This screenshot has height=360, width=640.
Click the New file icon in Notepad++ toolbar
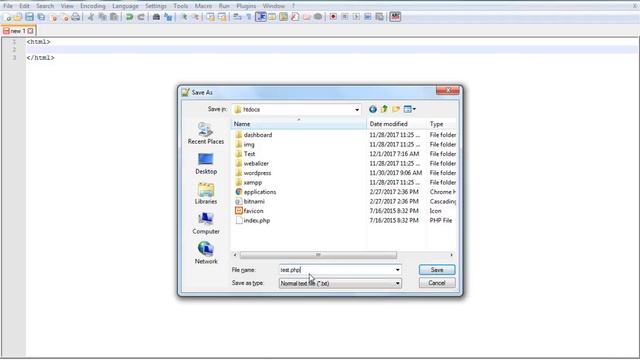tap(7, 17)
